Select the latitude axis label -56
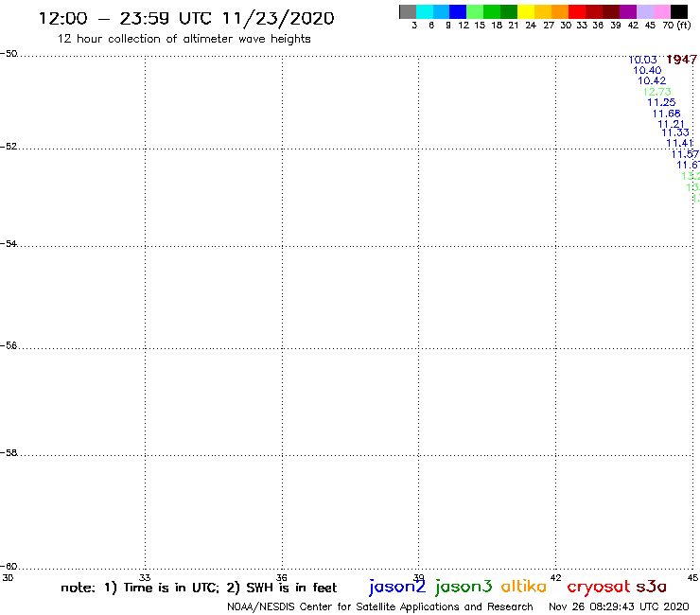Image resolution: width=700 pixels, height=615 pixels. (x=9, y=345)
